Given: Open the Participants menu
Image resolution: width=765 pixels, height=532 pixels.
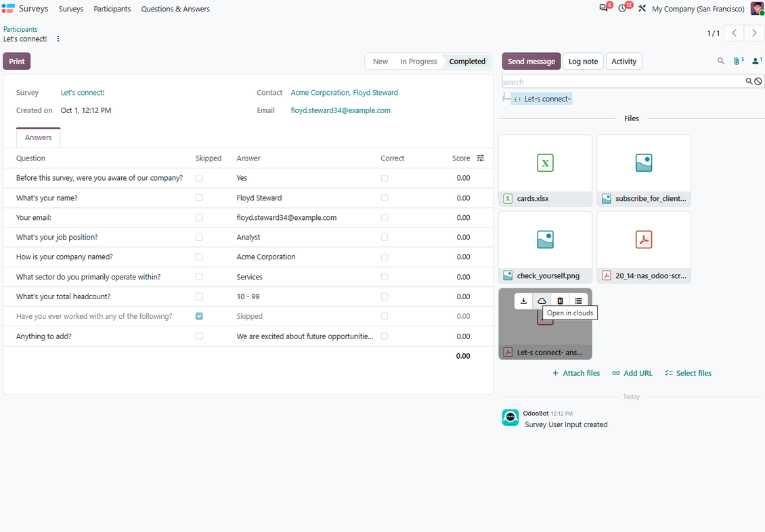Looking at the screenshot, I should pos(112,9).
